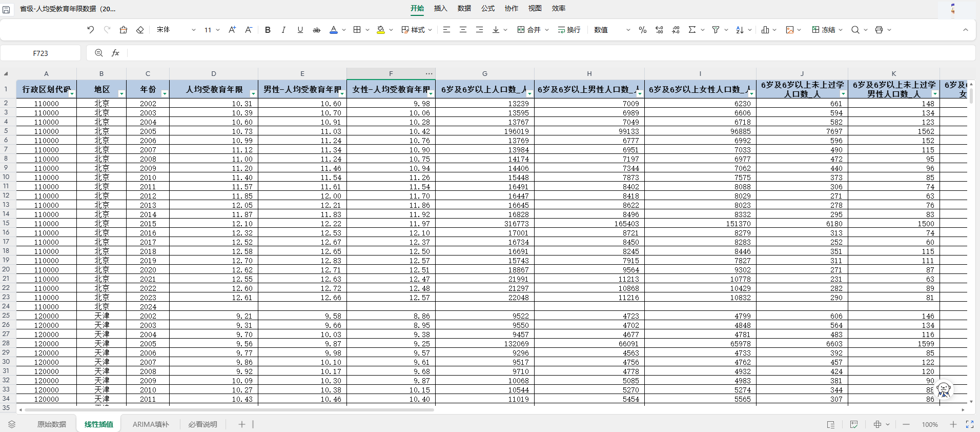Open the 公式 menu tab
This screenshot has height=432, width=980.
click(x=488, y=8)
